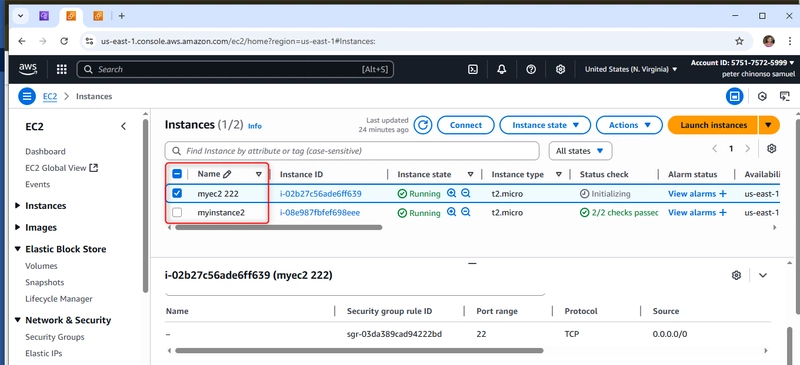Bookmark this page with the star
This screenshot has height=365, width=800.
[739, 41]
